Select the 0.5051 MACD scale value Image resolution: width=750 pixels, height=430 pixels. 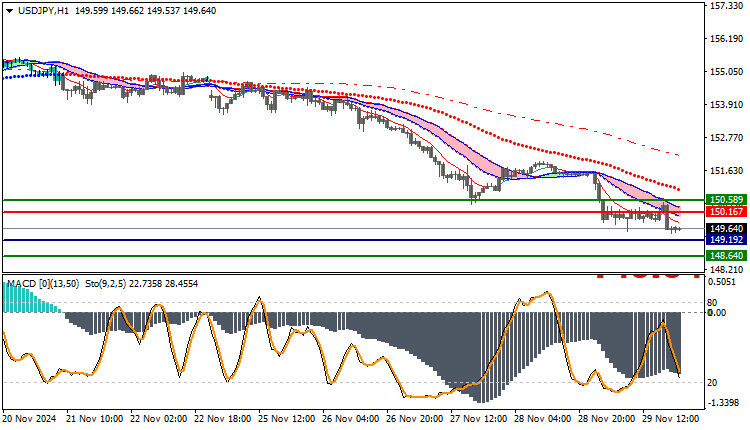pyautogui.click(x=723, y=282)
